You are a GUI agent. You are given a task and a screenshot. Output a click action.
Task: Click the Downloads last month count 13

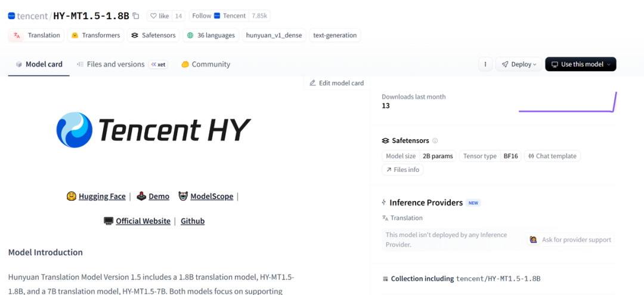(386, 106)
